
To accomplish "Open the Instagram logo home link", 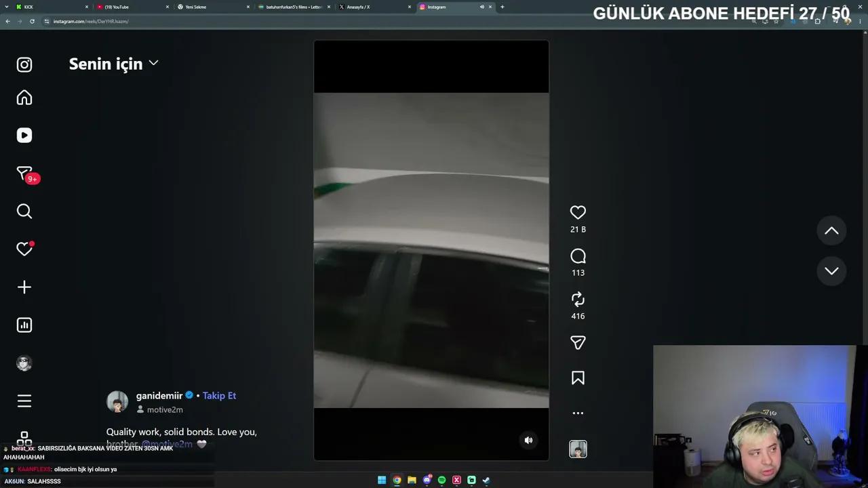I will (x=24, y=65).
